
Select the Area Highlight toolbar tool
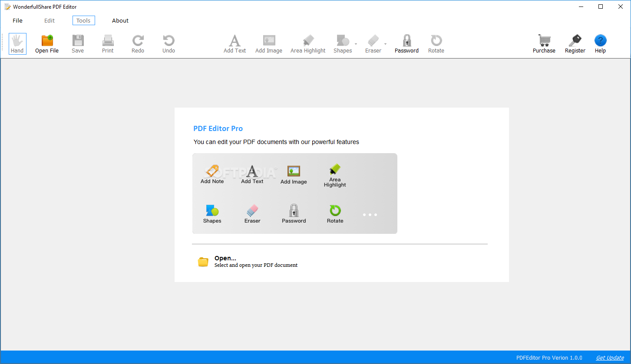(308, 44)
